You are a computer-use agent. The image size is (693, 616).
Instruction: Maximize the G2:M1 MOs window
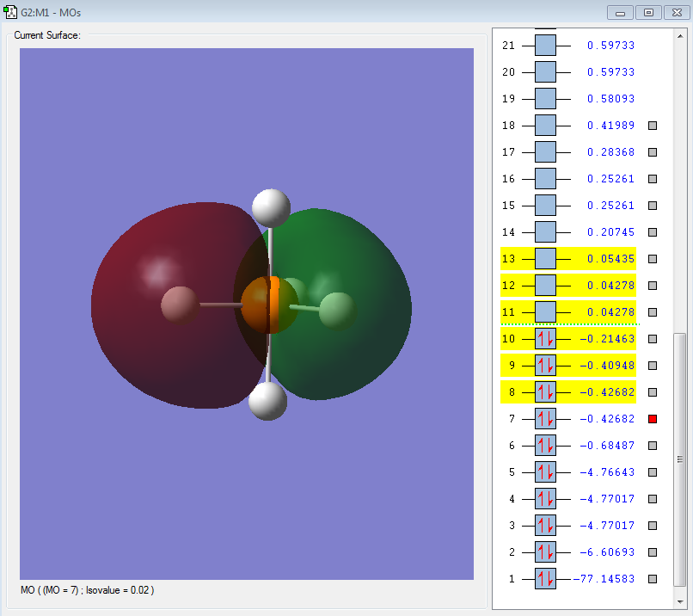coord(647,12)
